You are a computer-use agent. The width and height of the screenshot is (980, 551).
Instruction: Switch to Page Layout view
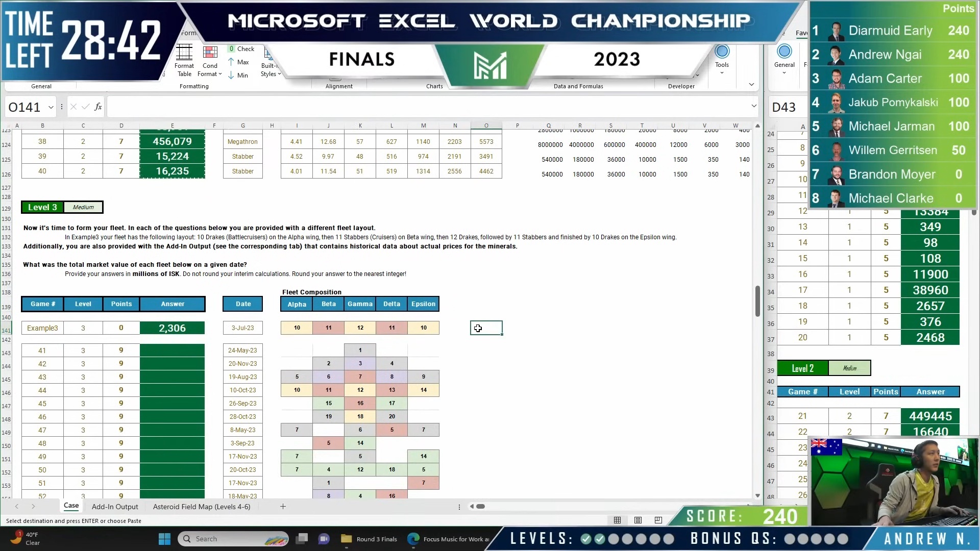click(x=638, y=520)
